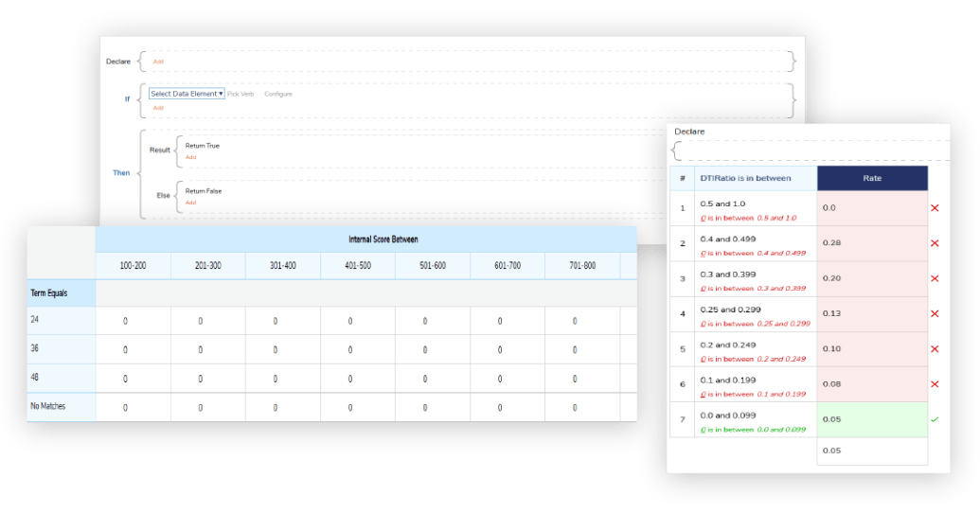Click the 0.05 default rate field
The height and width of the screenshot is (513, 980).
[x=872, y=451]
